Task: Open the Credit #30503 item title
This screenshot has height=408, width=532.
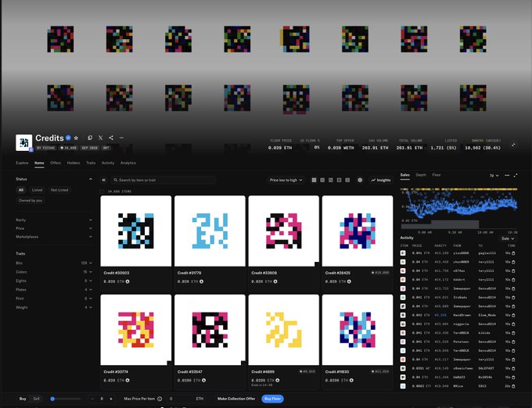Action: tap(117, 273)
